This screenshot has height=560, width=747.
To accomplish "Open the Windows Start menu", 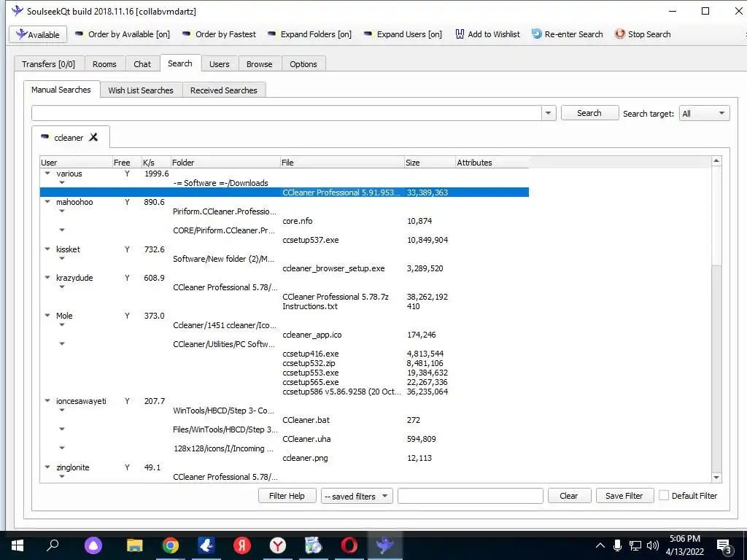I will [x=18, y=545].
